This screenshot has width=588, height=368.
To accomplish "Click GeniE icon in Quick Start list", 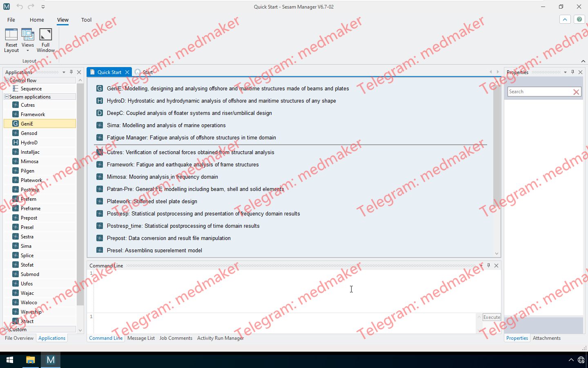I will click(99, 88).
